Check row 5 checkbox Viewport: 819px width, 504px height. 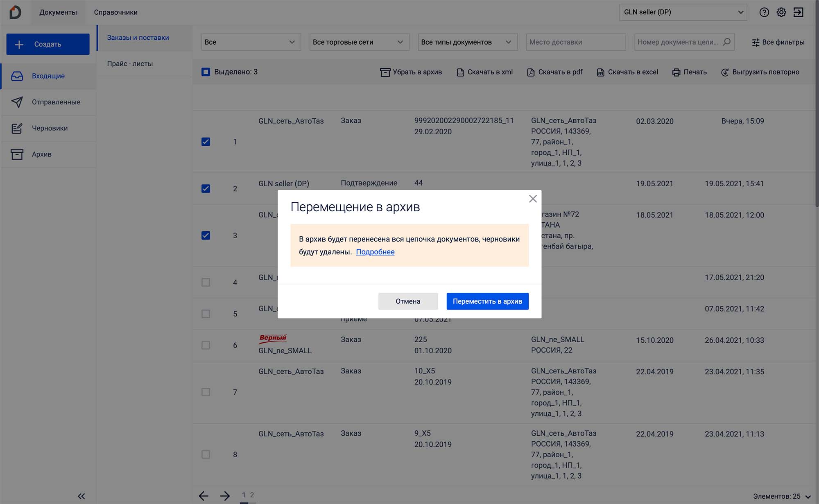click(x=206, y=314)
